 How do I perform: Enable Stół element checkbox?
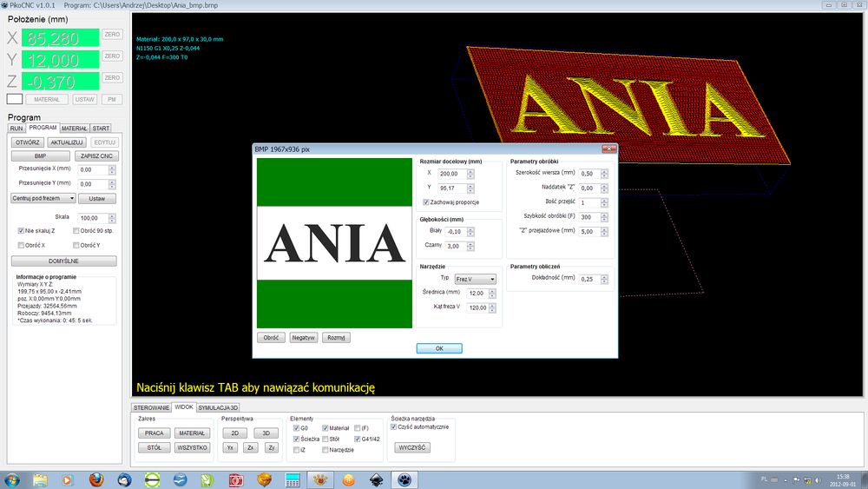(x=325, y=439)
